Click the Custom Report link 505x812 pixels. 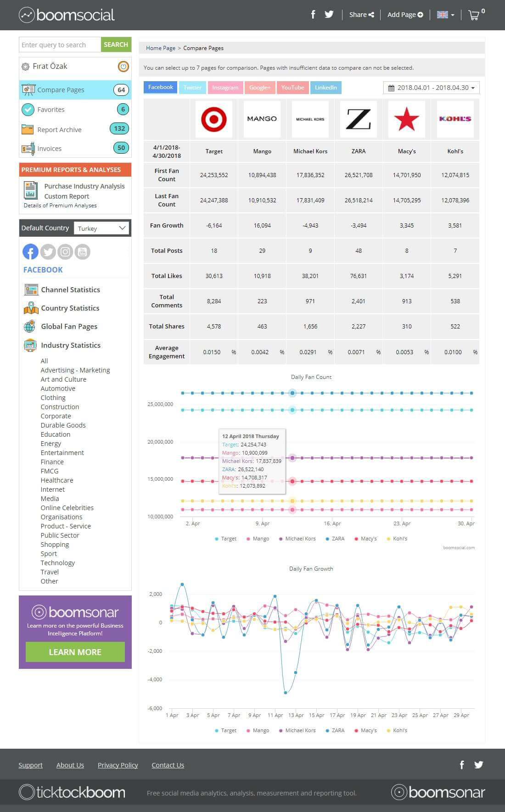point(67,196)
